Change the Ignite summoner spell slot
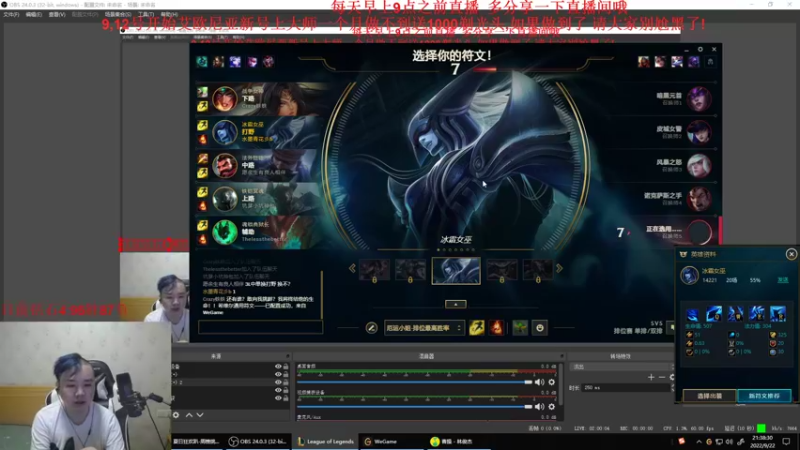 pyautogui.click(x=496, y=328)
